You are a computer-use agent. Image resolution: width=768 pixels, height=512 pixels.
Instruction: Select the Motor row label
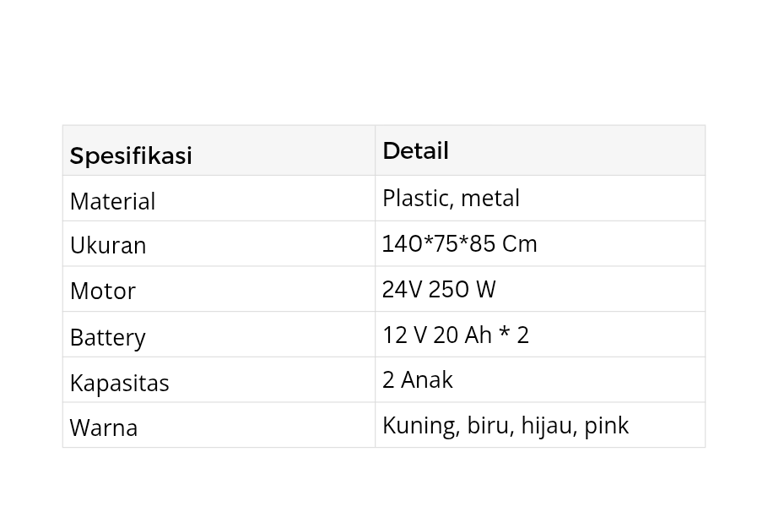102,291
